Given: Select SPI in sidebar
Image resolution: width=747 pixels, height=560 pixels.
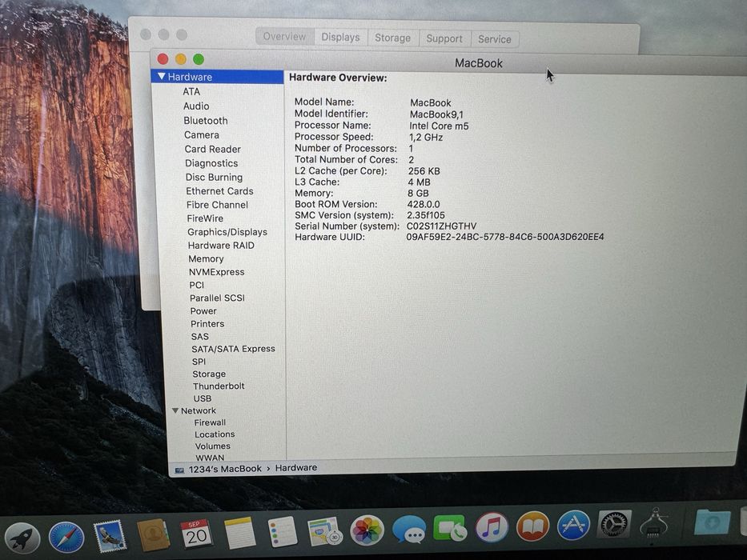Looking at the screenshot, I should (199, 362).
